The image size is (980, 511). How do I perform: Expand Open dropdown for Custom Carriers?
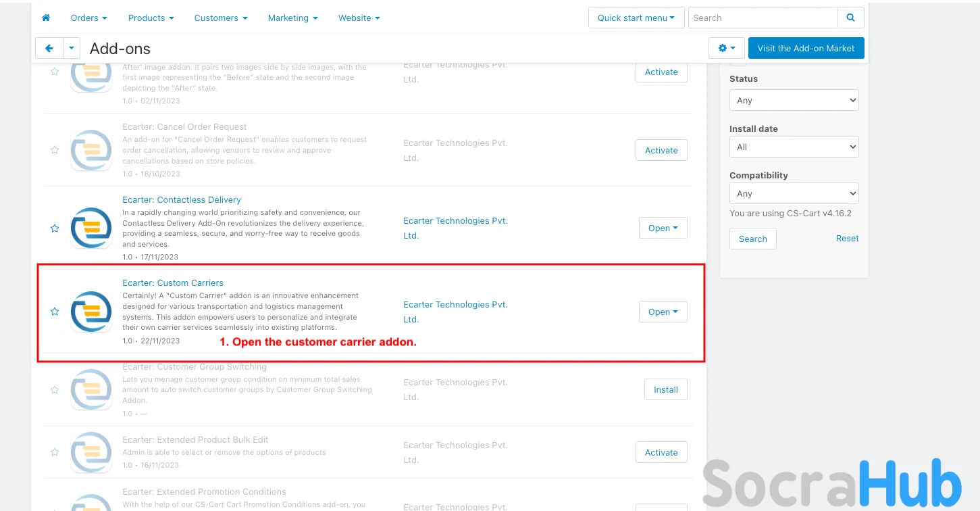click(x=663, y=312)
